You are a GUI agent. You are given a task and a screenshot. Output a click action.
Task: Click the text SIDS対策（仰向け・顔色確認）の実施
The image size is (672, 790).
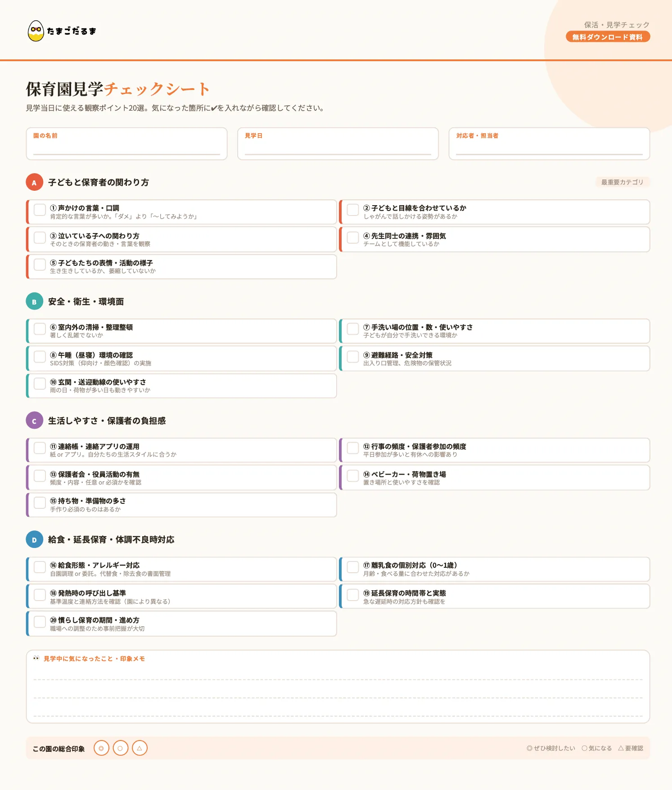tap(100, 363)
